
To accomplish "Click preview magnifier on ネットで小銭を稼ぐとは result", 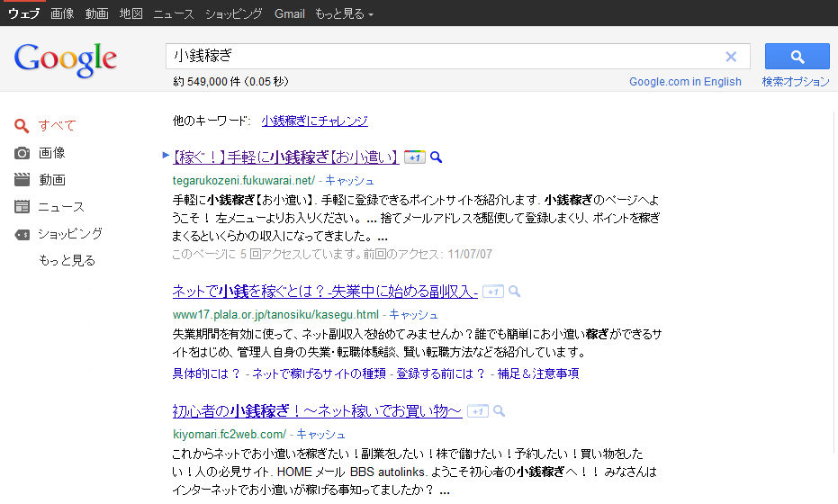I will [x=514, y=292].
